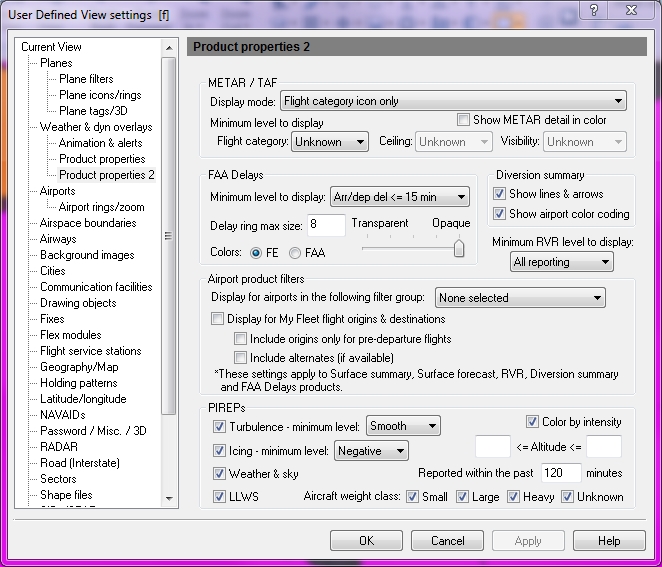Click the Reported within the past minutes field
This screenshot has height=567, width=662.
pos(561,473)
